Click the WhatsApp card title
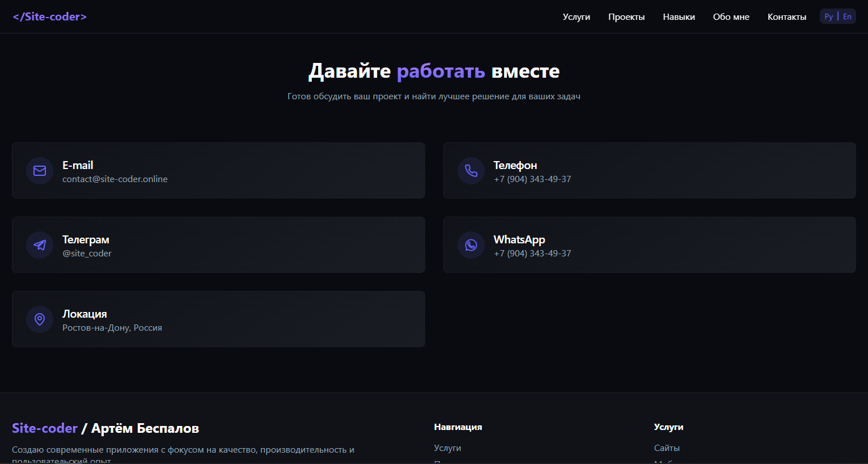The height and width of the screenshot is (464, 868). 519,239
